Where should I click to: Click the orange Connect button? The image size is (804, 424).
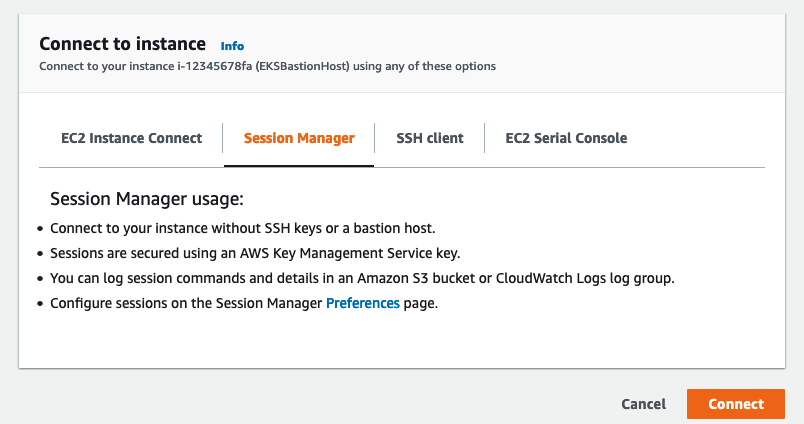pyautogui.click(x=736, y=404)
